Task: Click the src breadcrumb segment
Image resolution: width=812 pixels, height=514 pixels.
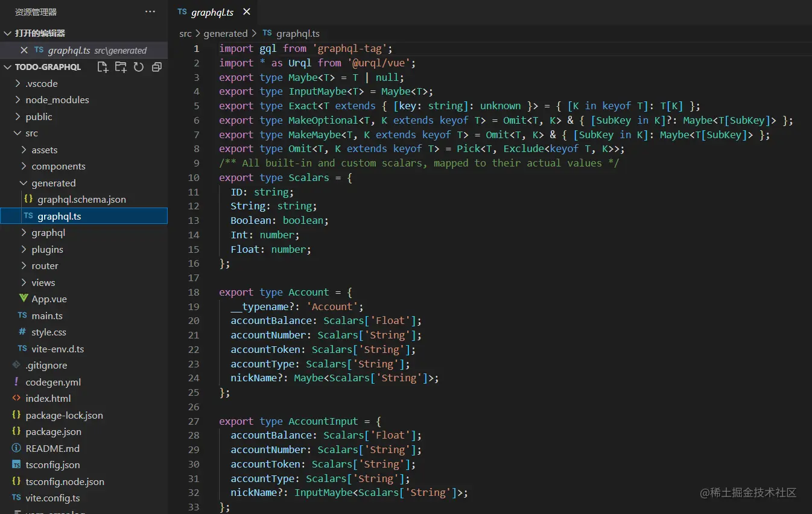Action: tap(185, 34)
